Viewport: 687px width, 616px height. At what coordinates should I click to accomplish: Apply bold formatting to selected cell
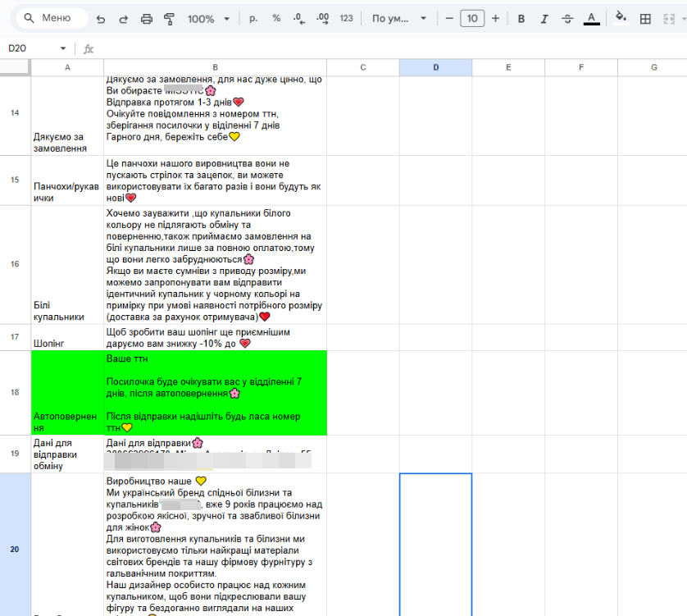(x=521, y=17)
